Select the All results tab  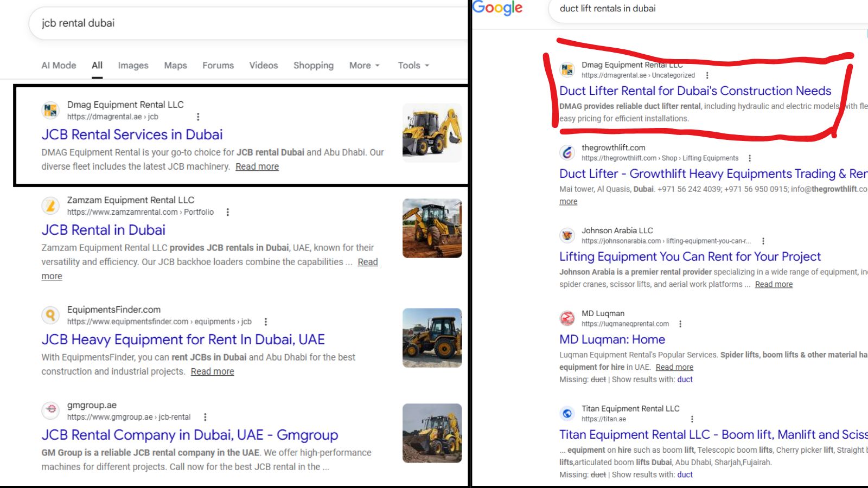coord(97,65)
